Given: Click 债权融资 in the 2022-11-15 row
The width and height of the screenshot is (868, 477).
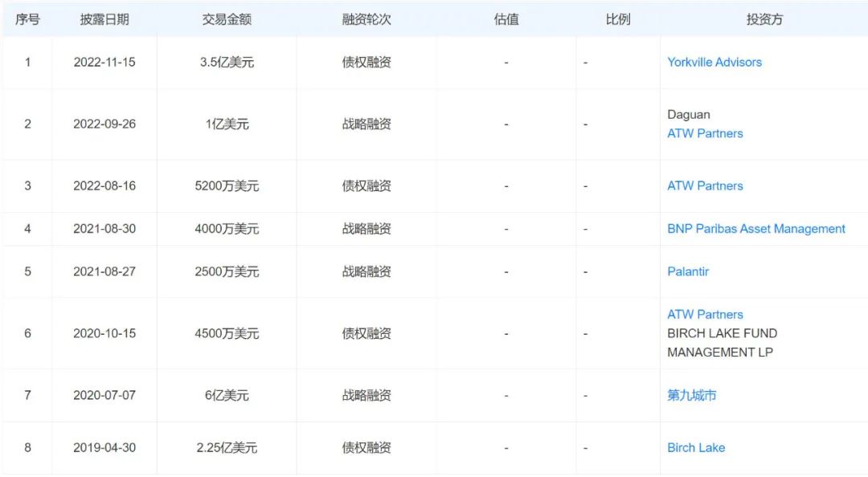Looking at the screenshot, I should [x=366, y=63].
